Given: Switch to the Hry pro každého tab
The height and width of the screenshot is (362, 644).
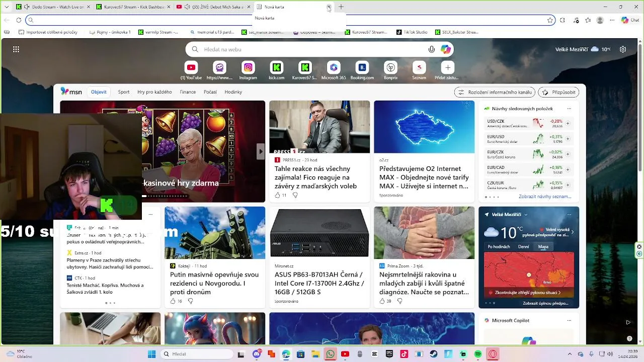Looking at the screenshot, I should 154,92.
